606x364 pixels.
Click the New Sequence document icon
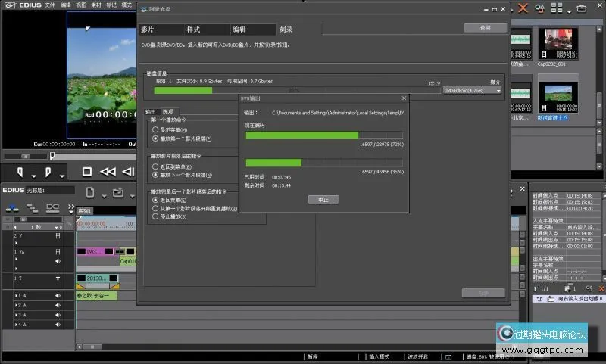pos(90,191)
